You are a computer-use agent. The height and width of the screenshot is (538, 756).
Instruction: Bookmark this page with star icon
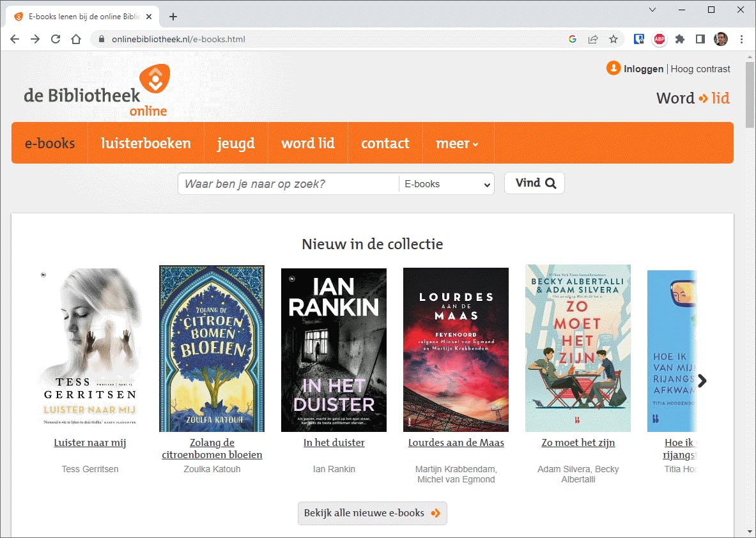point(613,39)
